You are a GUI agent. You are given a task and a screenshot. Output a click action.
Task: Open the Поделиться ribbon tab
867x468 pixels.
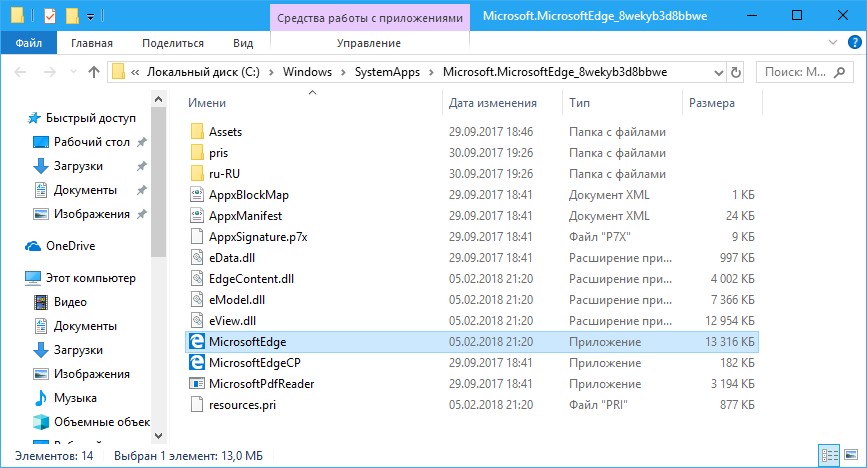[173, 43]
